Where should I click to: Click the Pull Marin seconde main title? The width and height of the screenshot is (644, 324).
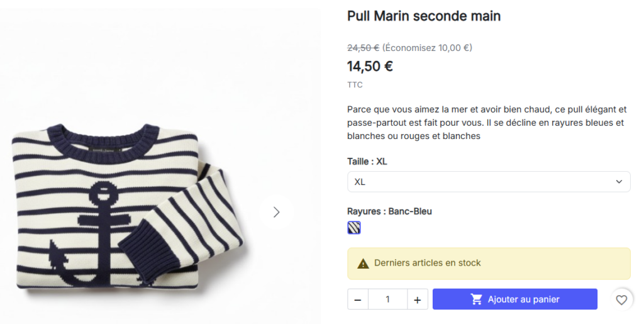click(424, 16)
